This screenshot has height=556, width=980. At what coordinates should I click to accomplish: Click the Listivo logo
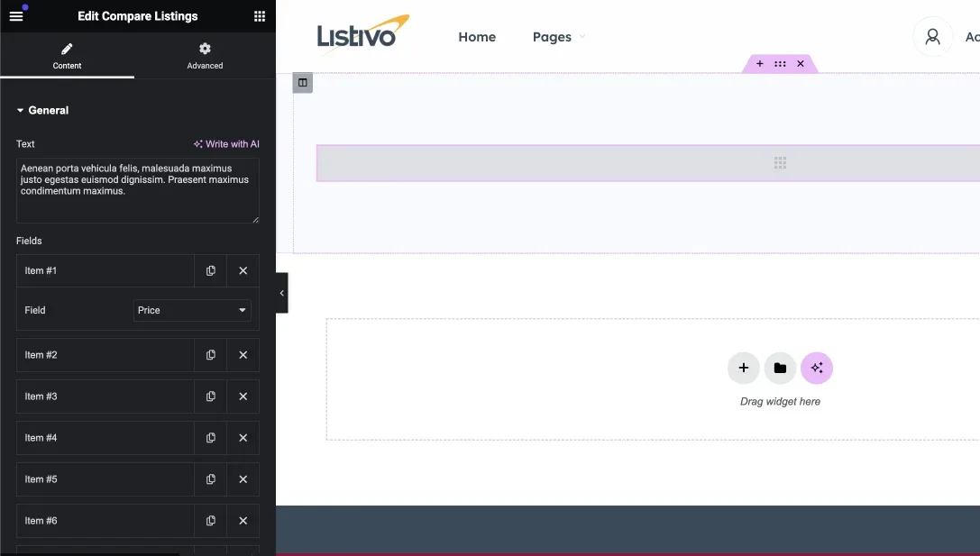[362, 33]
